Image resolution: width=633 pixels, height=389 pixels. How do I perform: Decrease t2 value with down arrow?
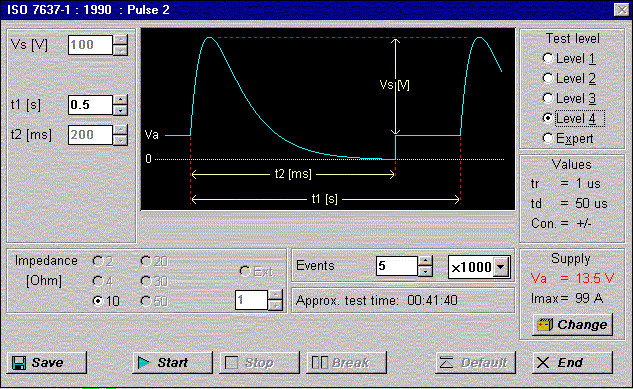[x=120, y=140]
